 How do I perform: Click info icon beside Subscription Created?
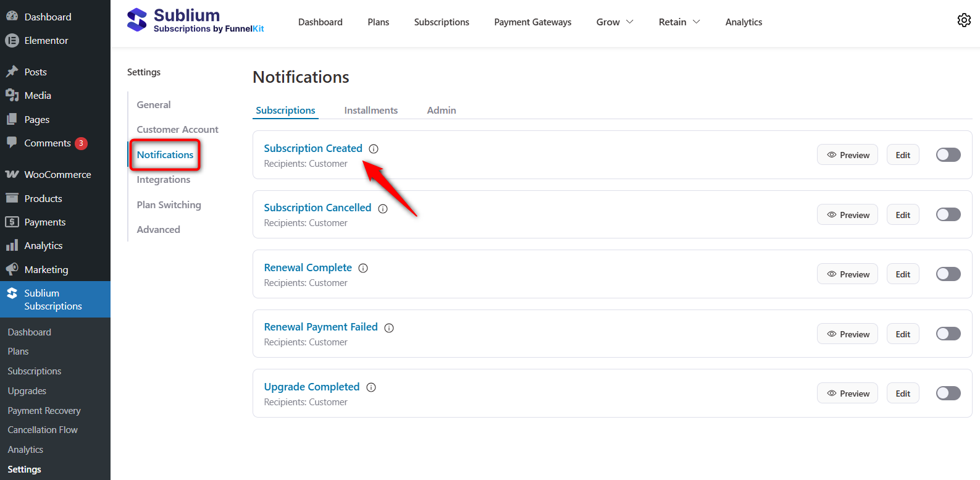coord(374,149)
